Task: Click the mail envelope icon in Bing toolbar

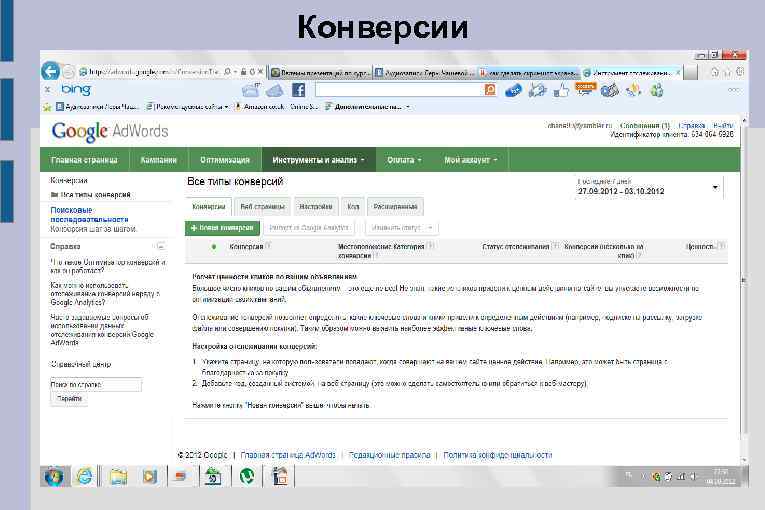Action: 250,90
